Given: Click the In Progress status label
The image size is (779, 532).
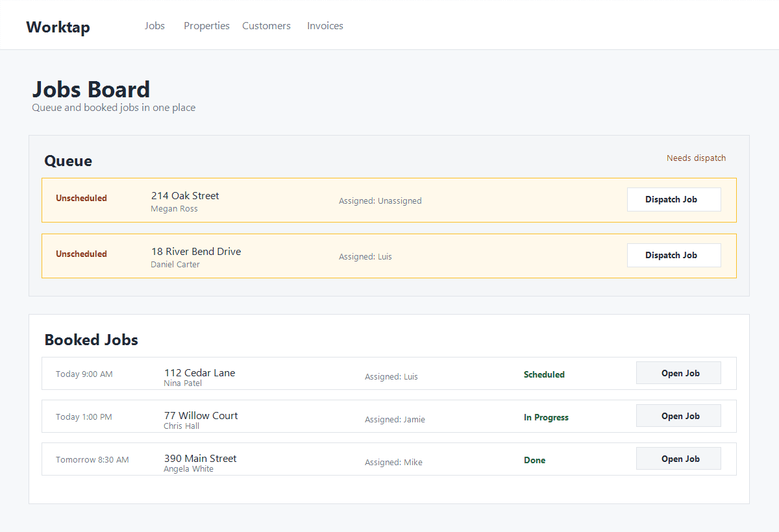Looking at the screenshot, I should coord(546,417).
